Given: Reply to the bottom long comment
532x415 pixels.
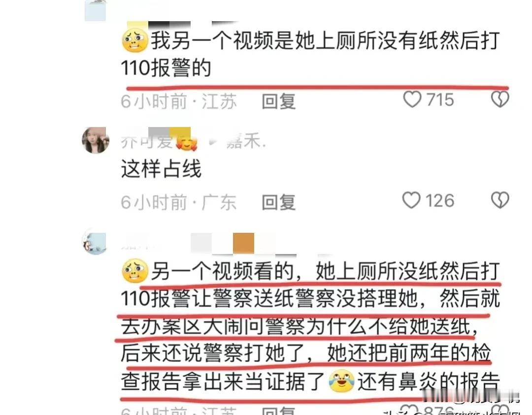Looking at the screenshot, I should click(278, 411).
